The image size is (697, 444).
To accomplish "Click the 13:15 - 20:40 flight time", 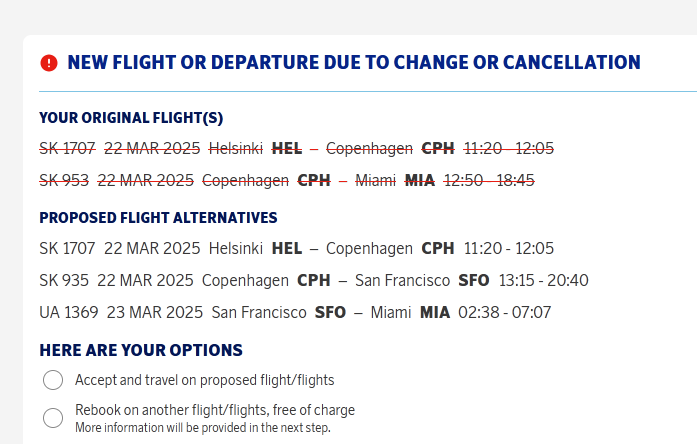I will (x=543, y=280).
